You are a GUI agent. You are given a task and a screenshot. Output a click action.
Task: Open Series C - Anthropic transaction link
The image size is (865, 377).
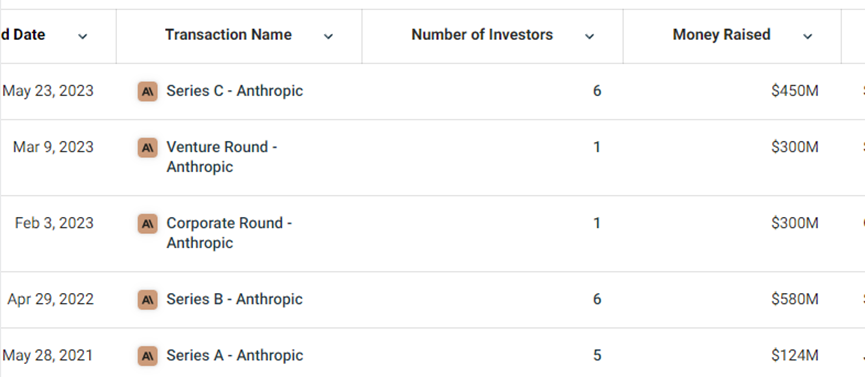pyautogui.click(x=234, y=91)
